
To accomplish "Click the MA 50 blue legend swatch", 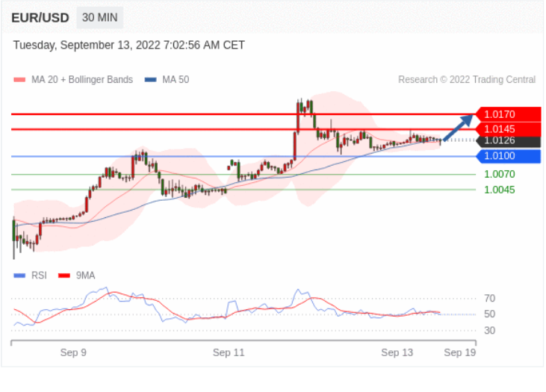I will [x=150, y=80].
